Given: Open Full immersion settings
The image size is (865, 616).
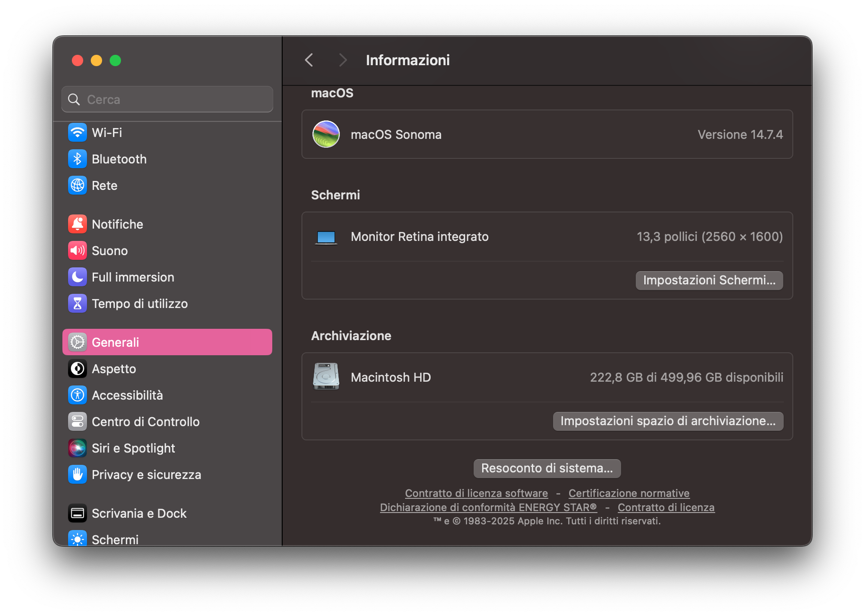Looking at the screenshot, I should (x=133, y=277).
